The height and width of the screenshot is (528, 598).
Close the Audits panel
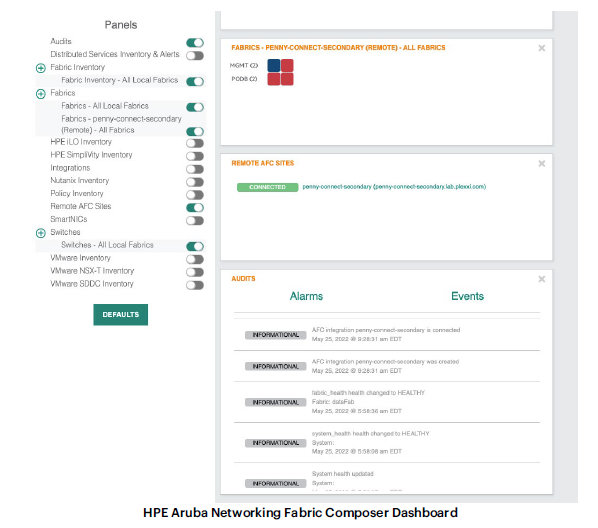pos(542,279)
